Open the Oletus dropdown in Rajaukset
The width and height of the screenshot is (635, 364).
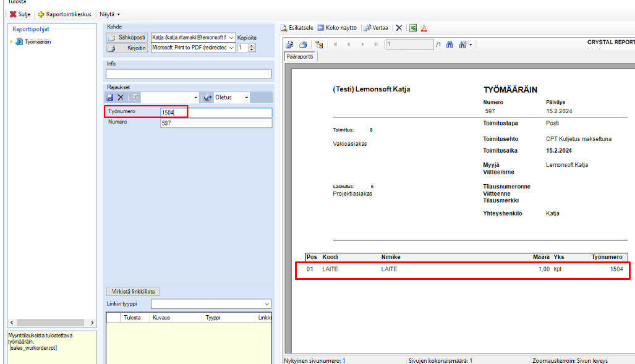(246, 98)
